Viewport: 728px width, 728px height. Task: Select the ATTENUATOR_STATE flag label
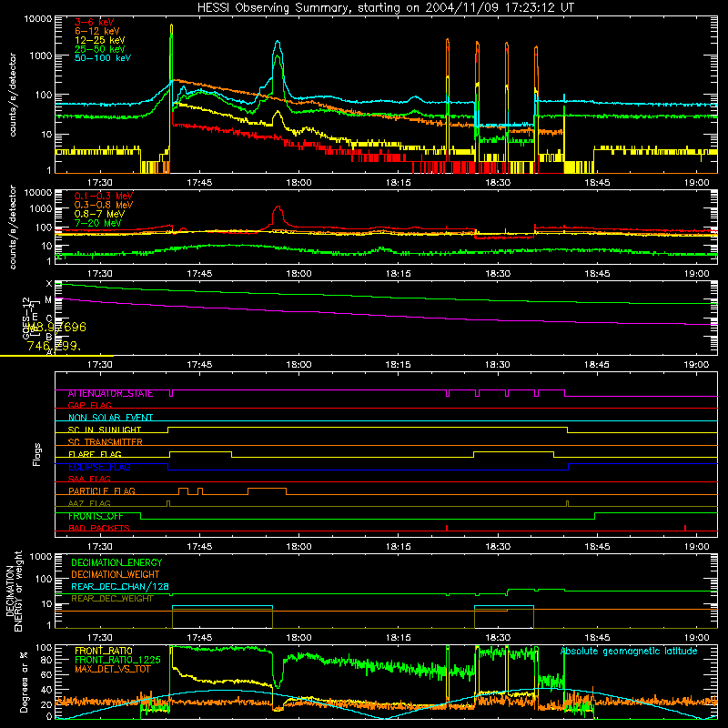coord(110,394)
